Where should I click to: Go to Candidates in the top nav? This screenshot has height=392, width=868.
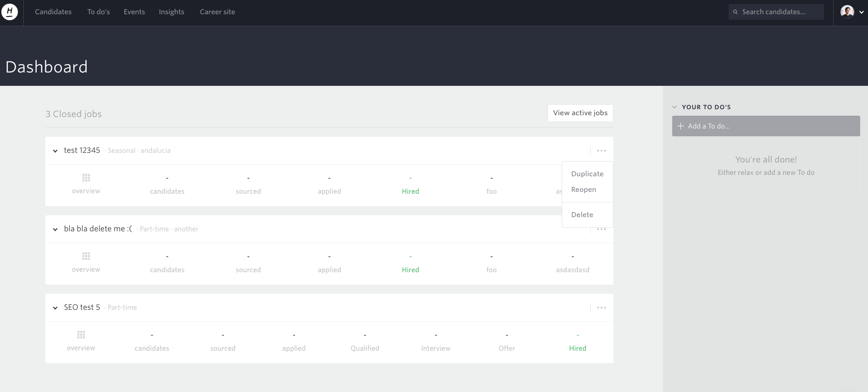53,12
